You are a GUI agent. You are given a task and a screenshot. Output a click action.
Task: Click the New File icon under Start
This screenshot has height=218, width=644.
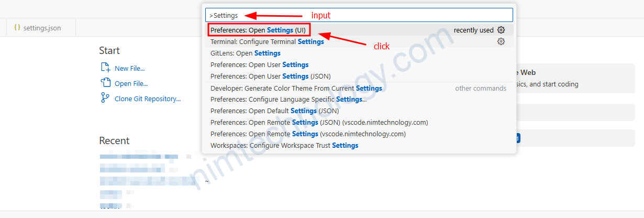(x=105, y=68)
